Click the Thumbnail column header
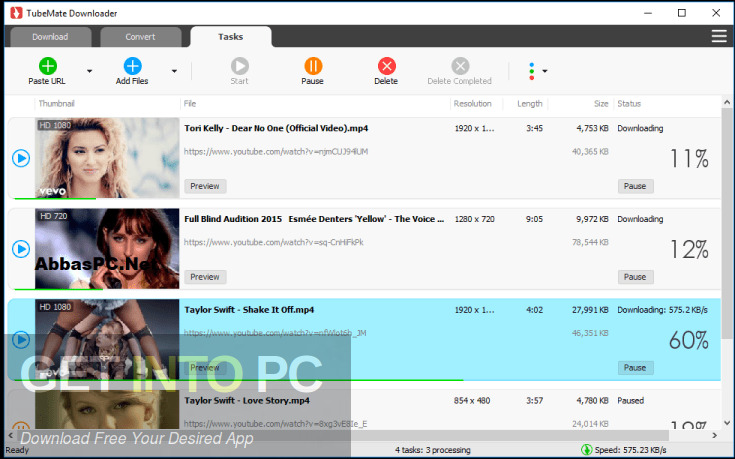735x459 pixels. tap(57, 104)
